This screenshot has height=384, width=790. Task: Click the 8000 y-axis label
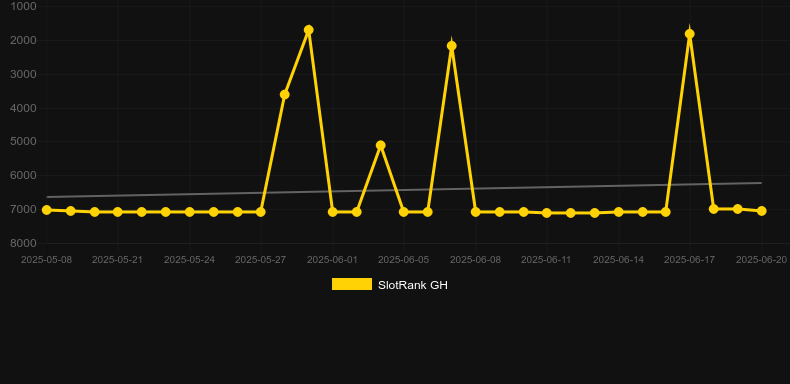coord(23,243)
